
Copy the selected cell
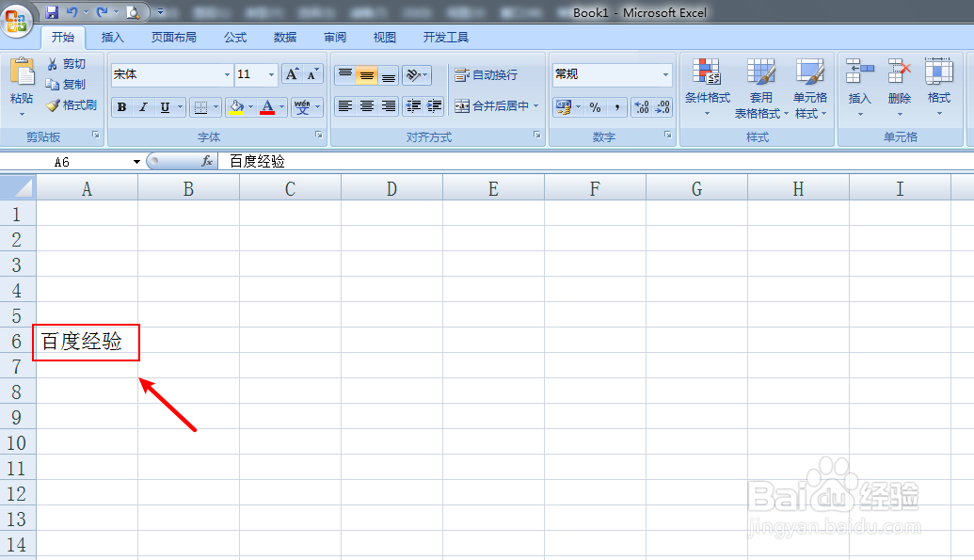pyautogui.click(x=66, y=85)
